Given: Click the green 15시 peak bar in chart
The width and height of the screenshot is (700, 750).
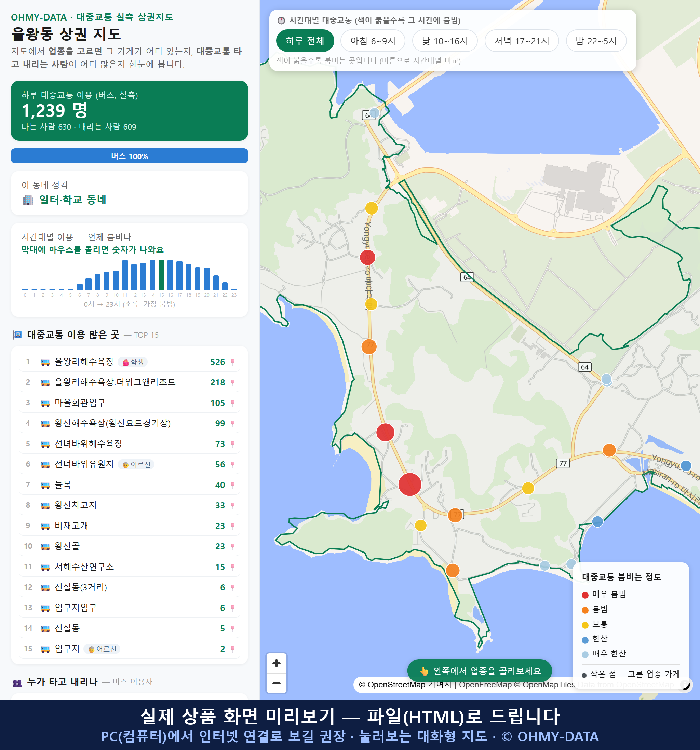Looking at the screenshot, I should 161,275.
